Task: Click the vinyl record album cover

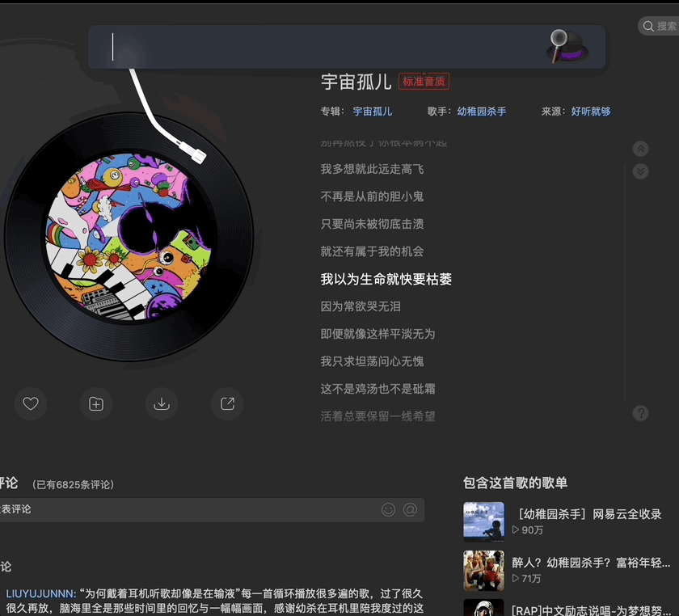Action: [x=129, y=237]
